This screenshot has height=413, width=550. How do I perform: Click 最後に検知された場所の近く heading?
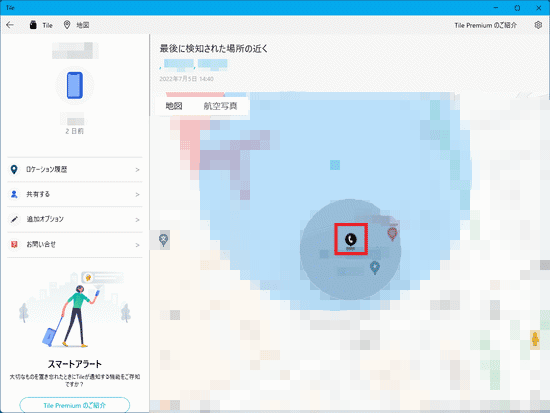click(x=214, y=48)
